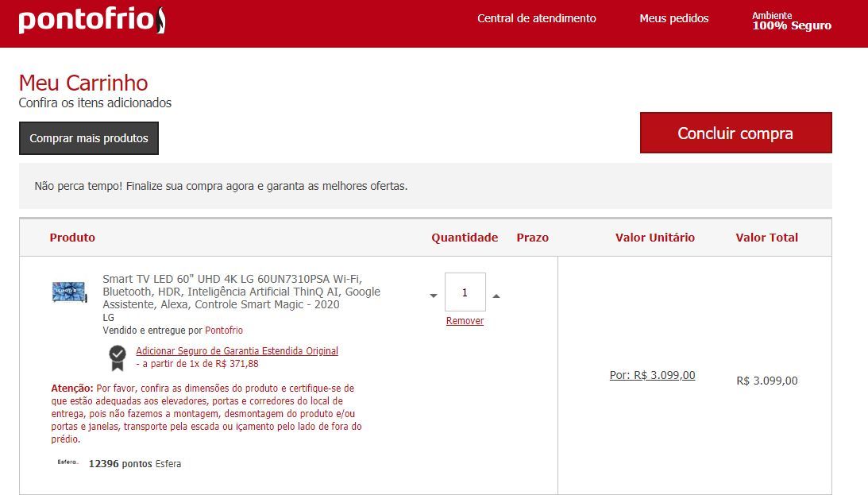Screen dimensions: 868x495
Task: Select the 12396 pontos Esfera text
Action: coord(135,463)
